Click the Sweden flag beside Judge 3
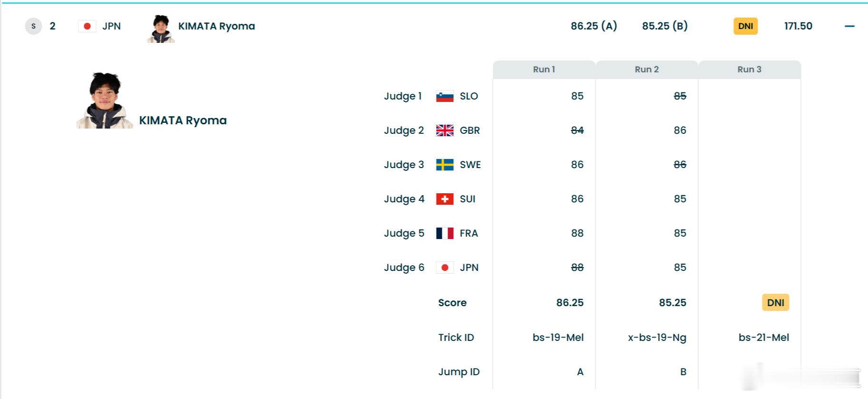 pyautogui.click(x=445, y=165)
